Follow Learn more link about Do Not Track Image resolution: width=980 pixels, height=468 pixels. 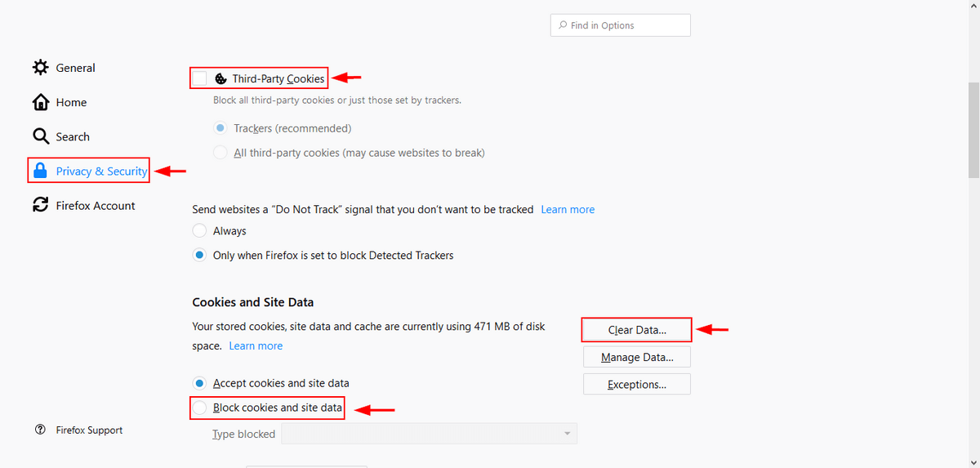coord(568,210)
